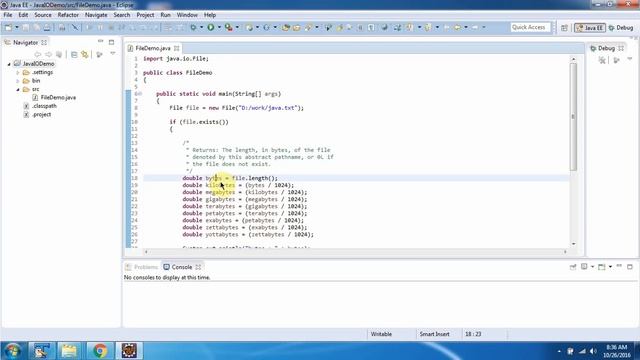640x360 pixels.
Task: Click the Open Task toolbar icon
Action: tap(297, 27)
